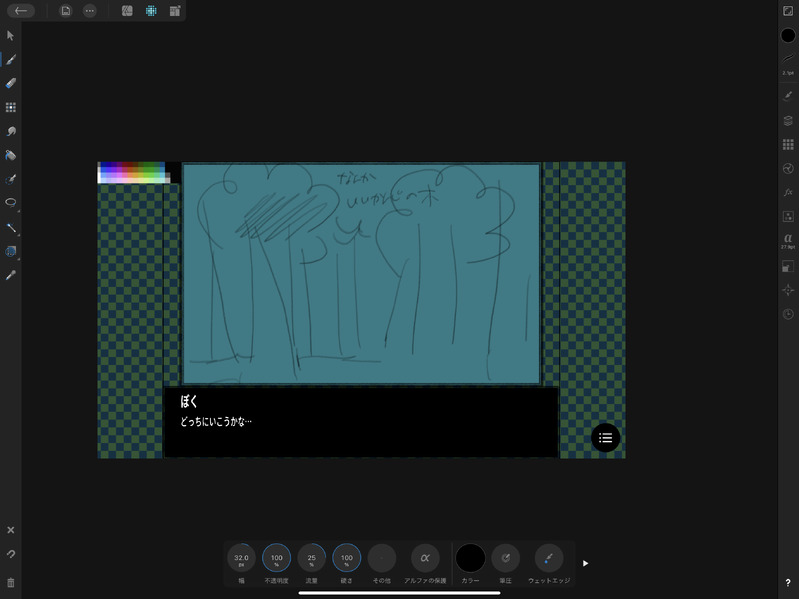
Task: Open the Brushes studio
Action: pyautogui.click(x=788, y=95)
